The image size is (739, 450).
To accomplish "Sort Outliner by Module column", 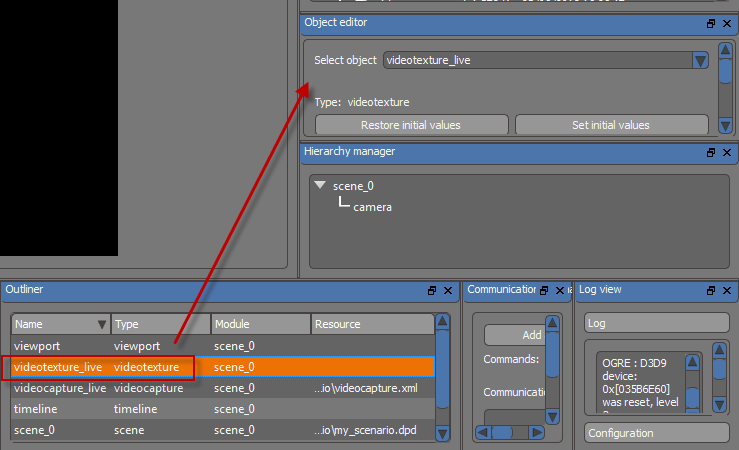I will (261, 324).
